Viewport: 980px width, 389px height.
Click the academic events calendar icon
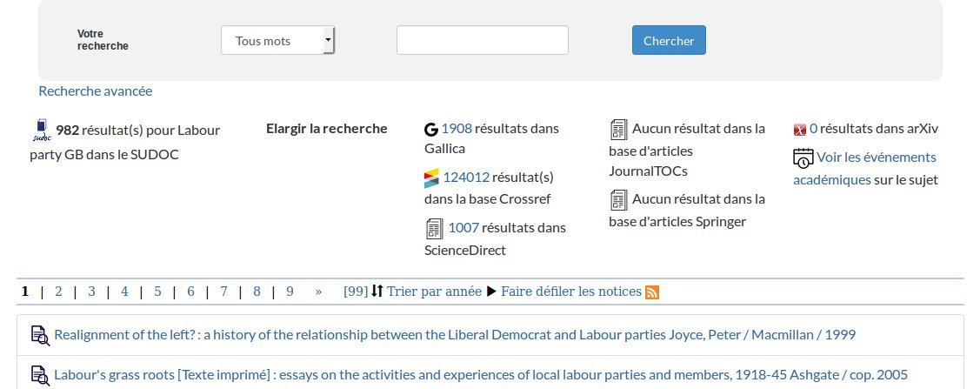tap(803, 158)
